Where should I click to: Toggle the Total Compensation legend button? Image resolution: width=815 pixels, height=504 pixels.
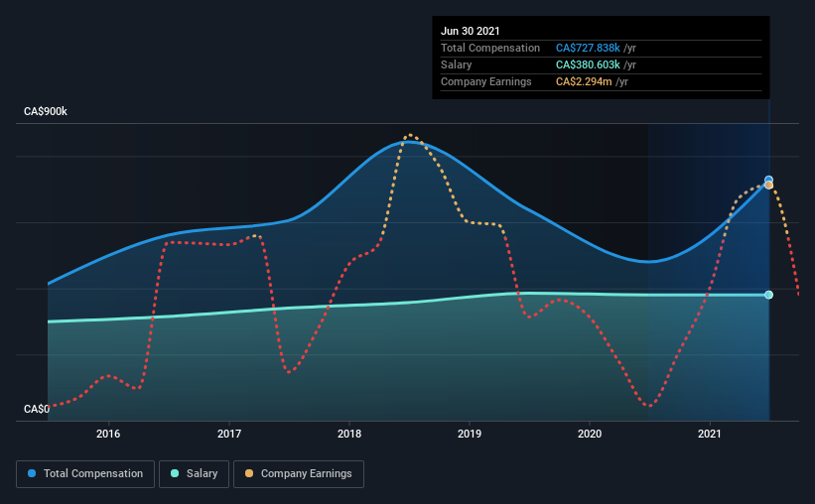[85, 474]
